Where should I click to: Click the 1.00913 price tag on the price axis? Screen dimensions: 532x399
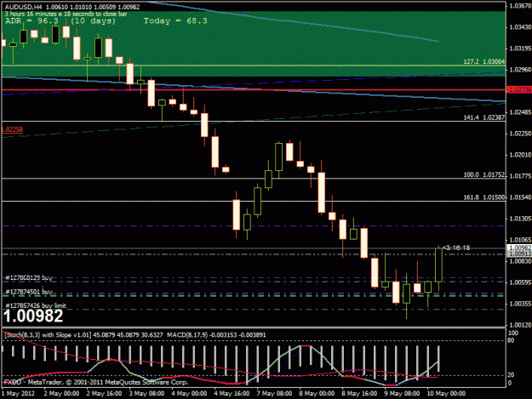click(x=519, y=254)
